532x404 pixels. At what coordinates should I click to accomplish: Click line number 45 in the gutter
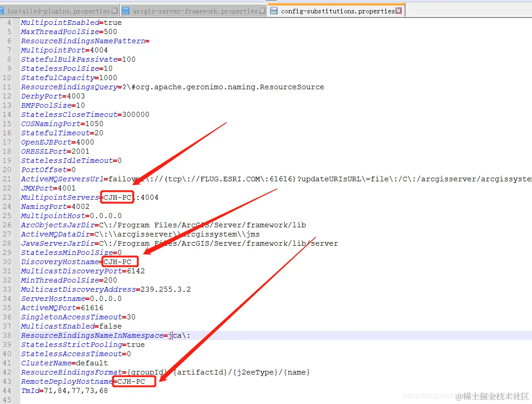click(x=7, y=399)
